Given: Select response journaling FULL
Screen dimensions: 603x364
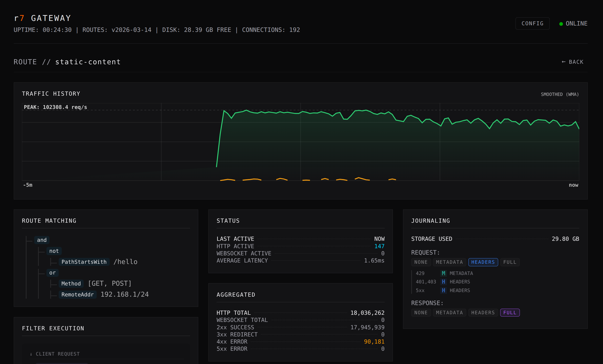Looking at the screenshot, I should (x=510, y=312).
